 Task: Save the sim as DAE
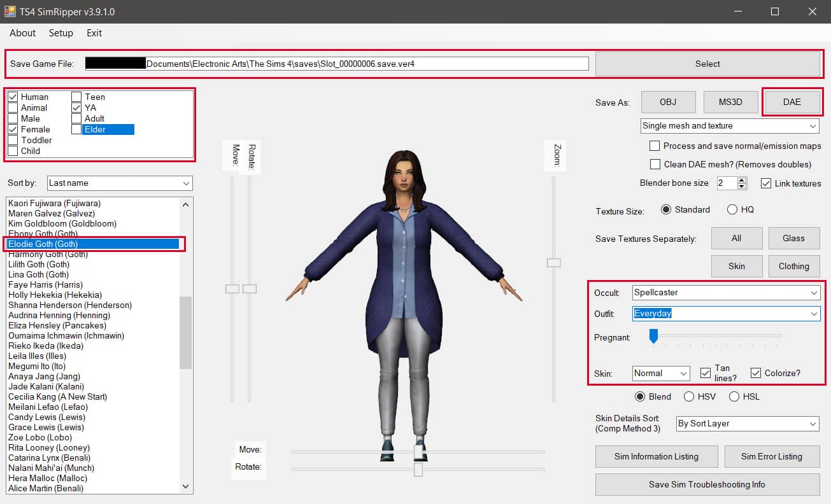click(792, 102)
